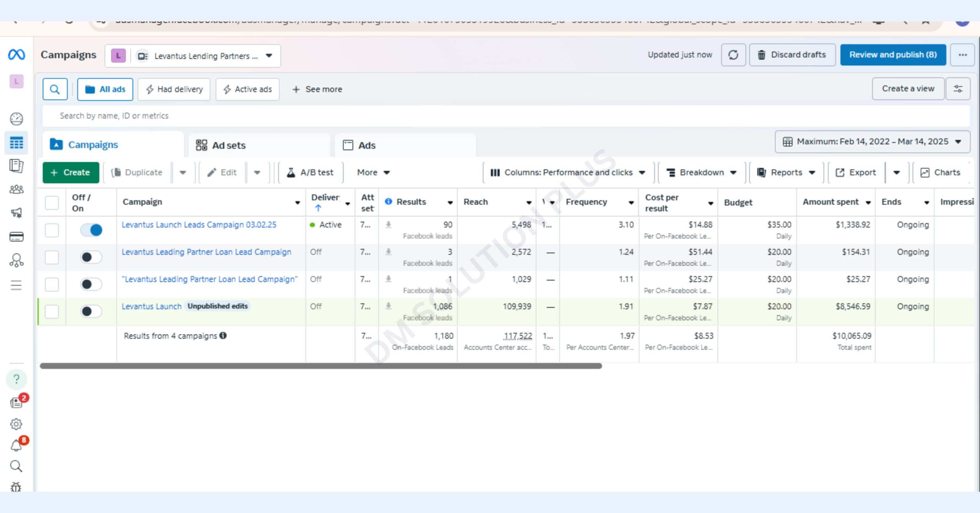
Task: Expand the Breakdown dropdown
Action: (701, 173)
